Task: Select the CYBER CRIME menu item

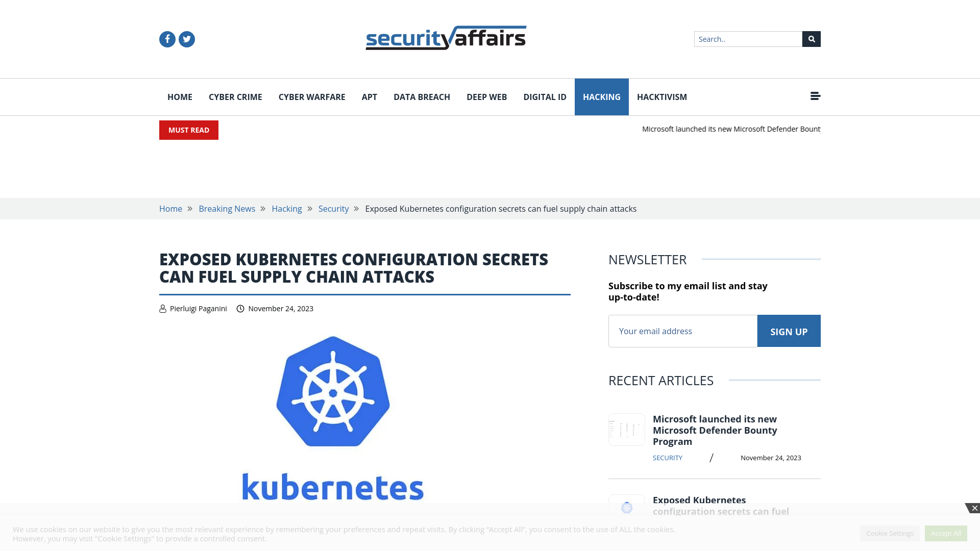Action: coord(235,97)
